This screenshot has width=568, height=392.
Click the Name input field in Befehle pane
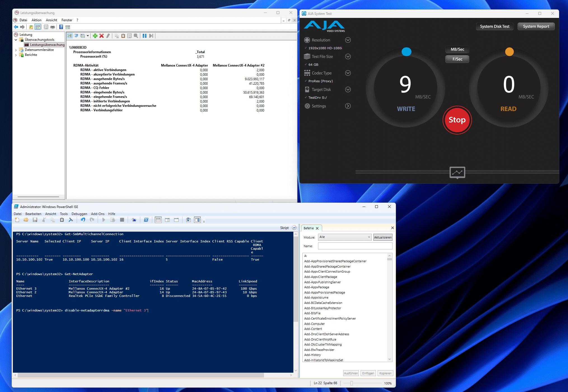coord(355,246)
